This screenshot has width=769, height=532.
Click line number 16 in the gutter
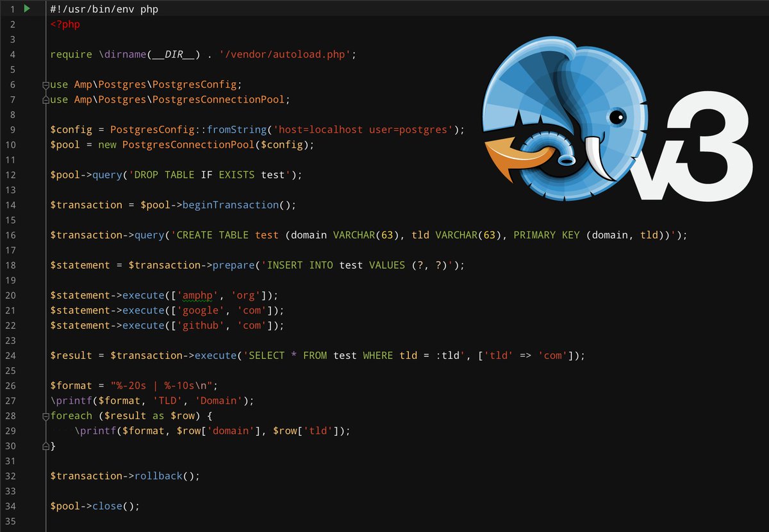(12, 235)
